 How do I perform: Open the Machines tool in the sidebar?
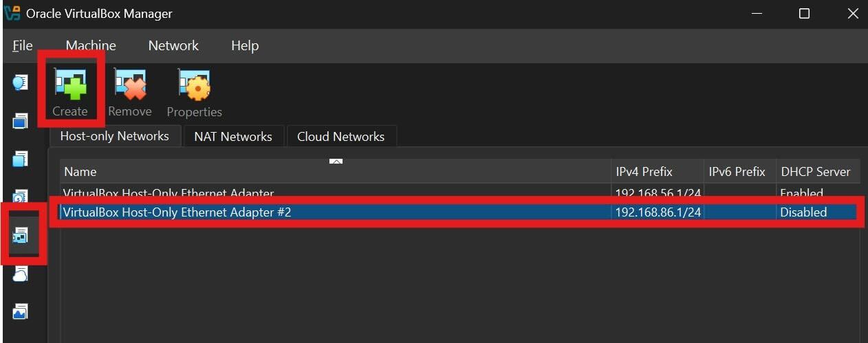(x=20, y=122)
